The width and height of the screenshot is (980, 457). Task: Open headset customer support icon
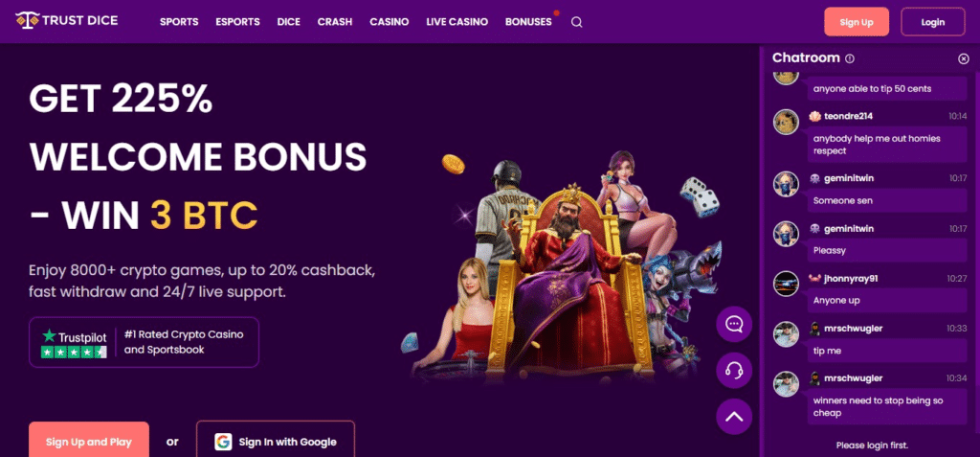(734, 371)
